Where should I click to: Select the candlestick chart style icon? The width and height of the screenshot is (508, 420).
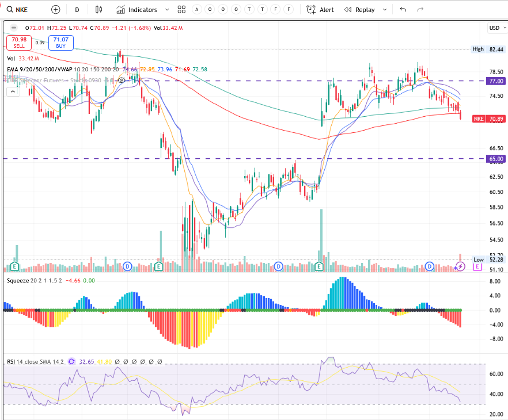tap(98, 9)
